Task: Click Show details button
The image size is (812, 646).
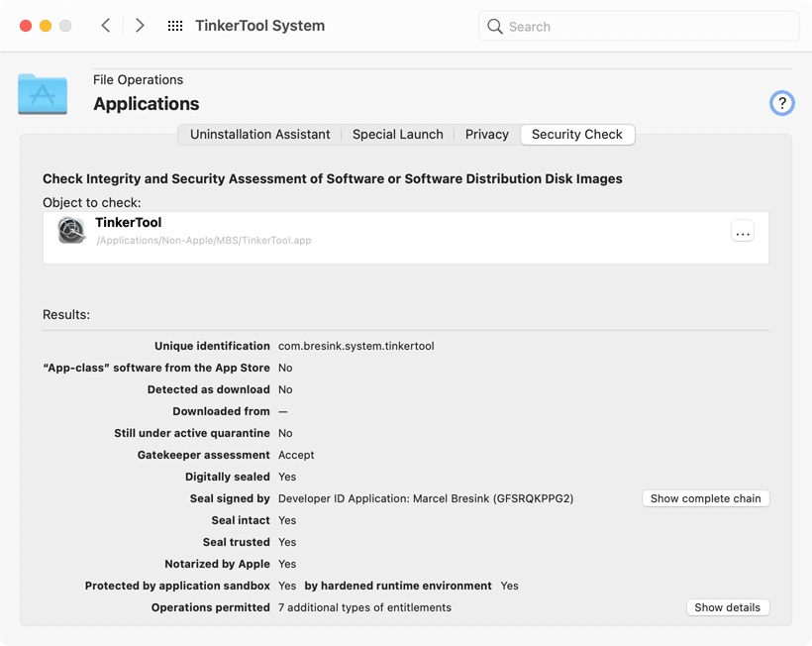Action: click(728, 607)
